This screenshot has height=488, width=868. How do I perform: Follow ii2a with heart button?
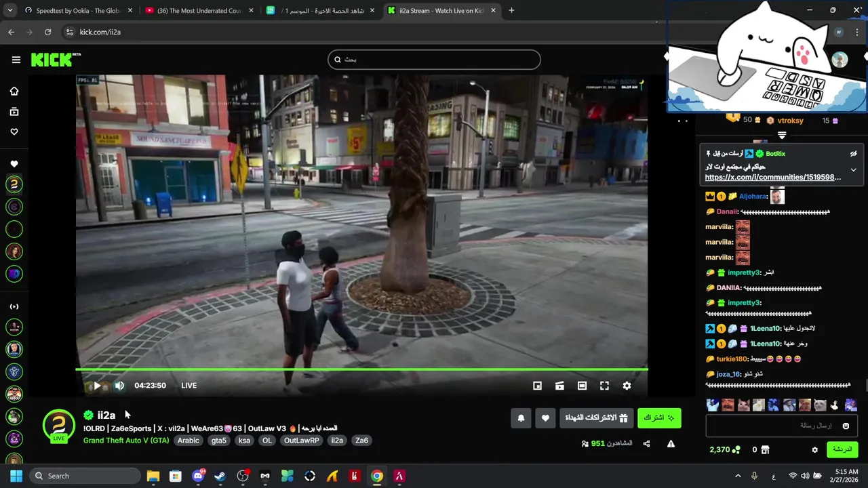click(x=545, y=418)
